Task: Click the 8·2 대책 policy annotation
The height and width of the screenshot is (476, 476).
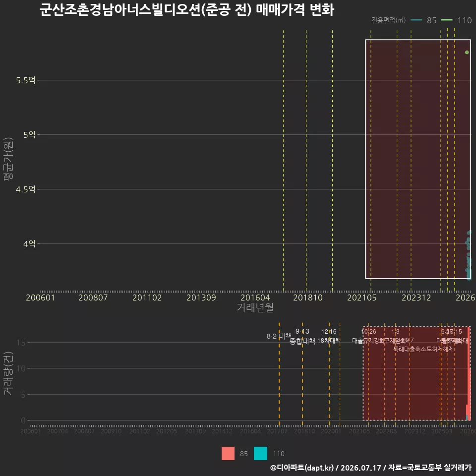Action: [x=279, y=336]
